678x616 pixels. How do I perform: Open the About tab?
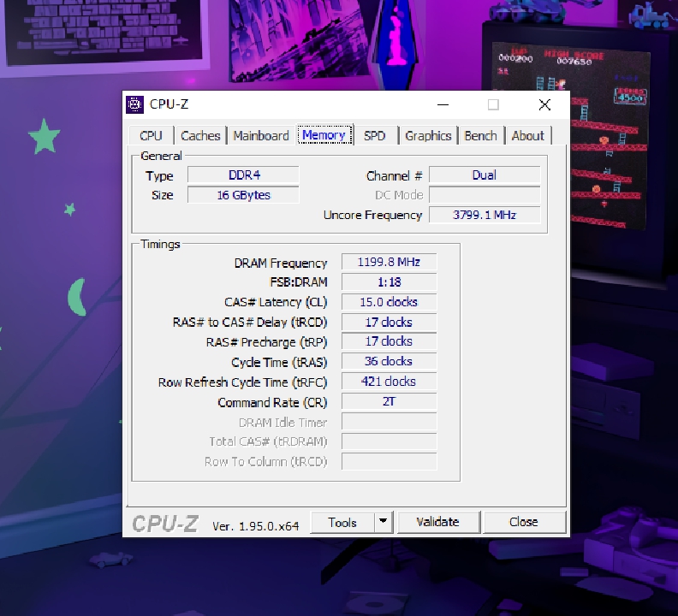point(527,136)
